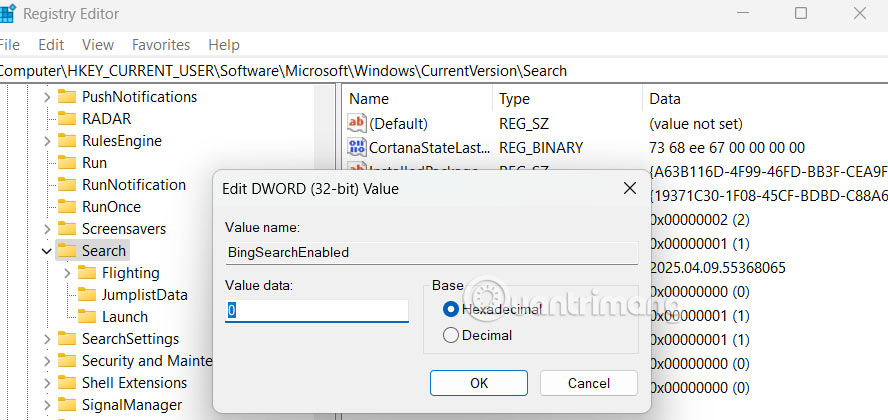Cancel the Edit DWORD dialog

point(588,383)
